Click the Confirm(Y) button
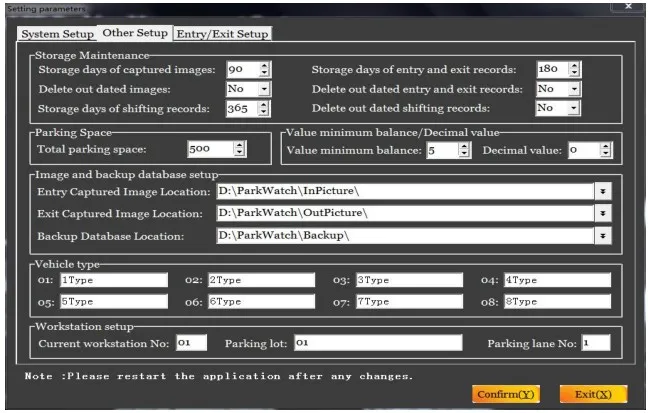Screen dimensions: 648x413 pyautogui.click(x=507, y=394)
